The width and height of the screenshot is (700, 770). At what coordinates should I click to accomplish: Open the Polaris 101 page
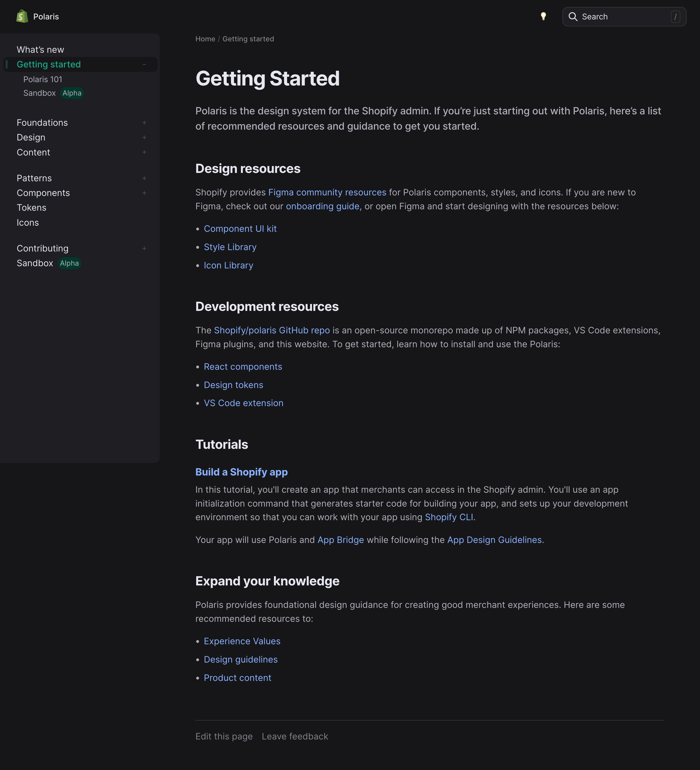coord(43,79)
